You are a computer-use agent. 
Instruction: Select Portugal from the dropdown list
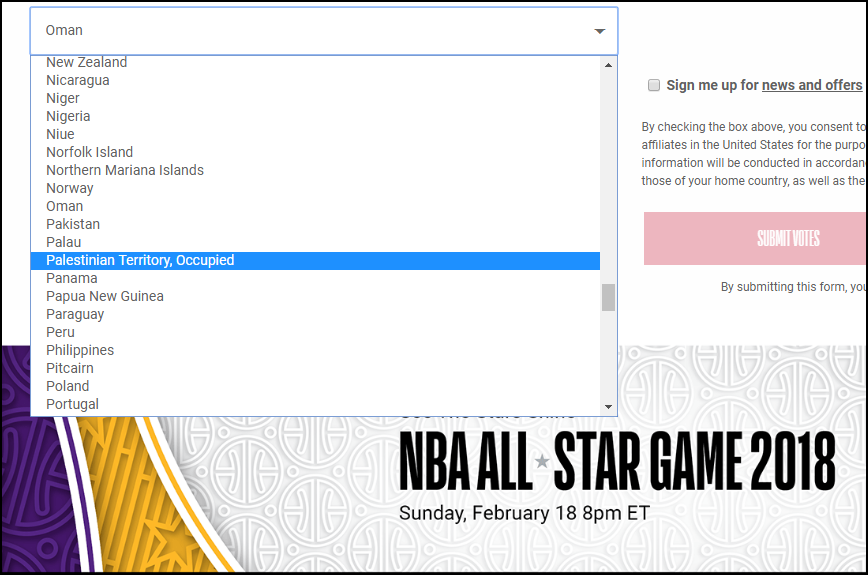(x=315, y=404)
